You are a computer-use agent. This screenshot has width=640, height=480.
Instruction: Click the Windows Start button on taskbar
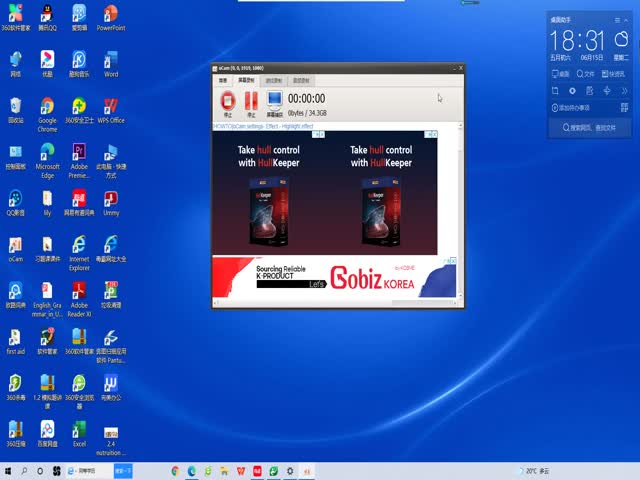9,470
